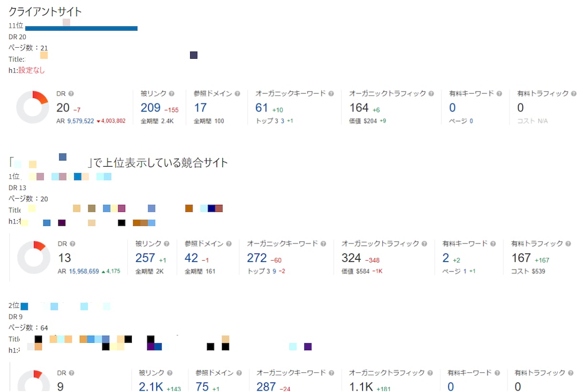Screen dimensions: 583x392
Task: Click the 被リンク help icon above value 2.1K
Action: pos(170,373)
